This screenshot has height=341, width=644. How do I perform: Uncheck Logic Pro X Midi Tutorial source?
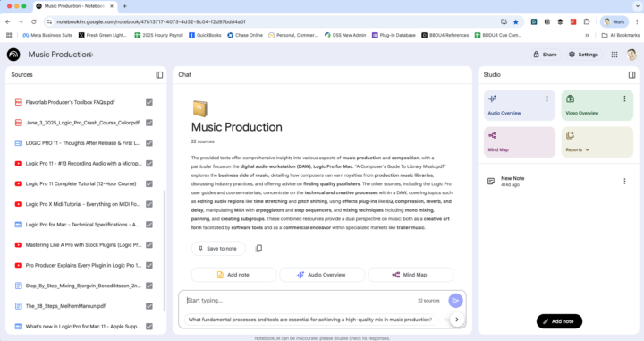(x=149, y=204)
